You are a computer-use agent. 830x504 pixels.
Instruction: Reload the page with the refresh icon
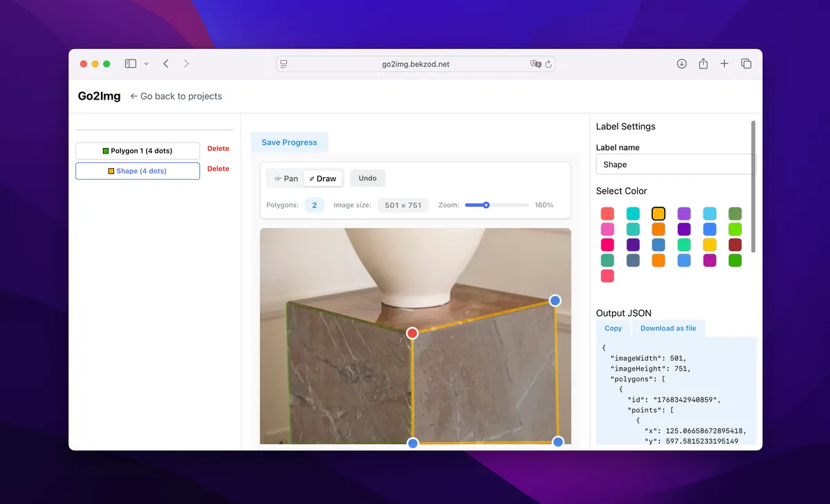pyautogui.click(x=548, y=64)
